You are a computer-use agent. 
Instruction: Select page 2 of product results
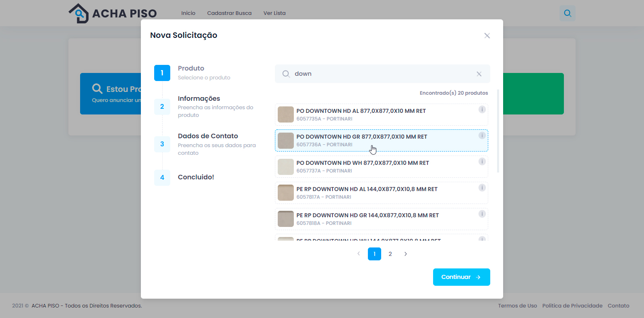point(390,254)
